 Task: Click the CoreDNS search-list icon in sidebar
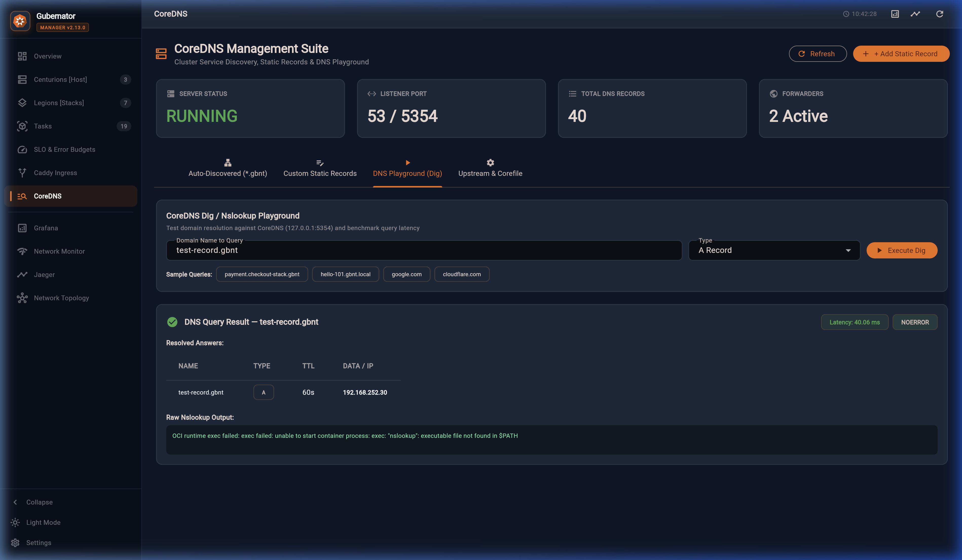pyautogui.click(x=22, y=196)
